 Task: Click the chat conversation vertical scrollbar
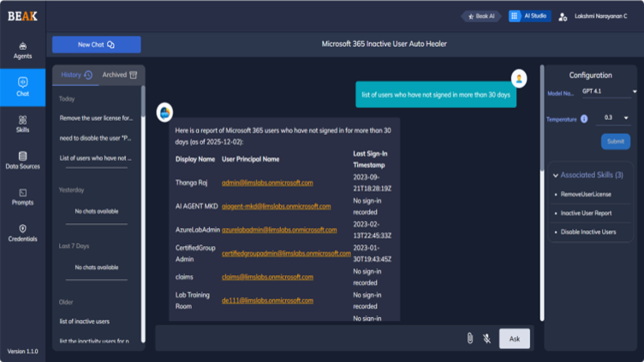[x=542, y=192]
